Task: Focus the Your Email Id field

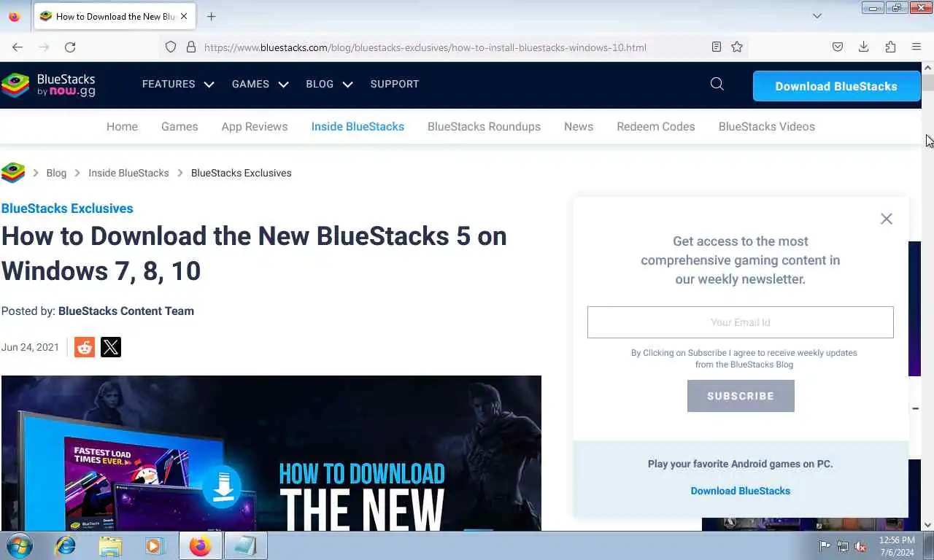Action: (x=741, y=322)
